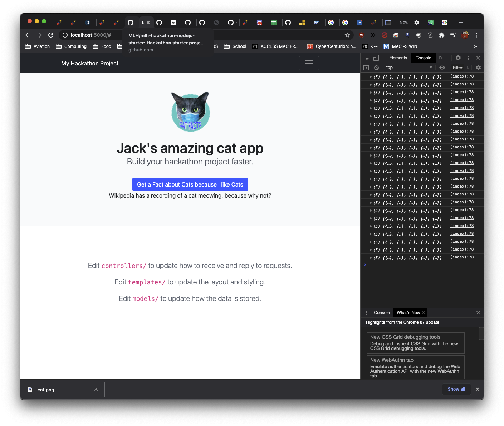Viewport: 504px width, 426px height.
Task: Click the New CSS Grid debugging tools card
Action: [416, 343]
